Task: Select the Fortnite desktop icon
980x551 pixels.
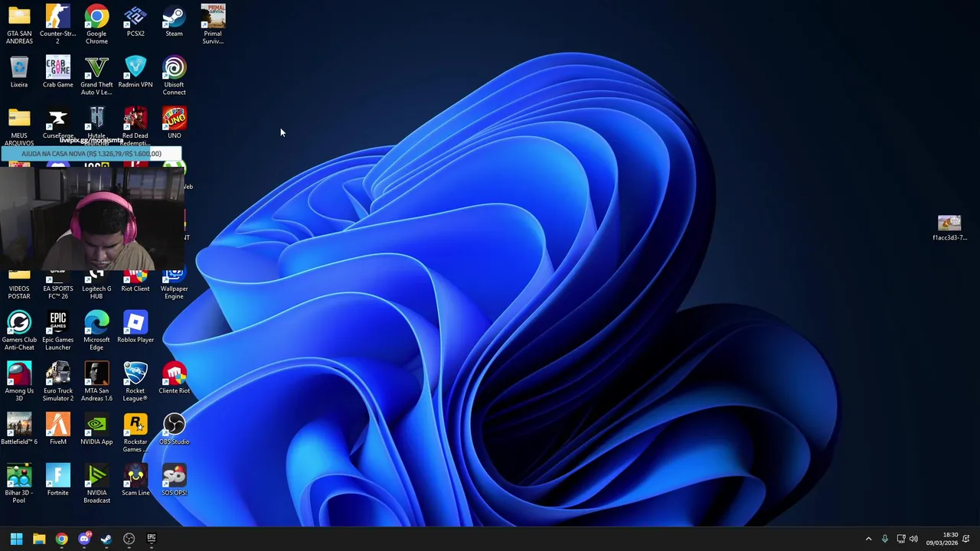Action: pos(58,481)
